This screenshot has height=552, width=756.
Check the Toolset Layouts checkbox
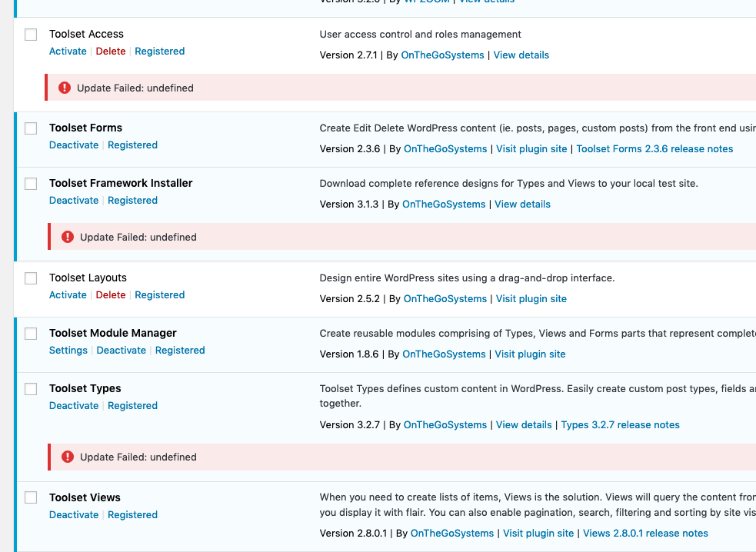31,278
